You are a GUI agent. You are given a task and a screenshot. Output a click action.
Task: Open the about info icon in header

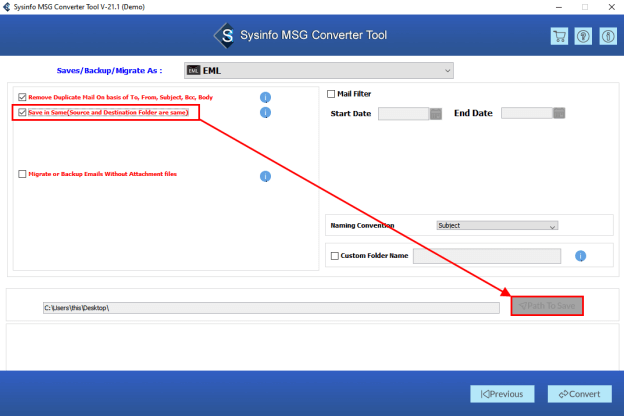pos(608,36)
